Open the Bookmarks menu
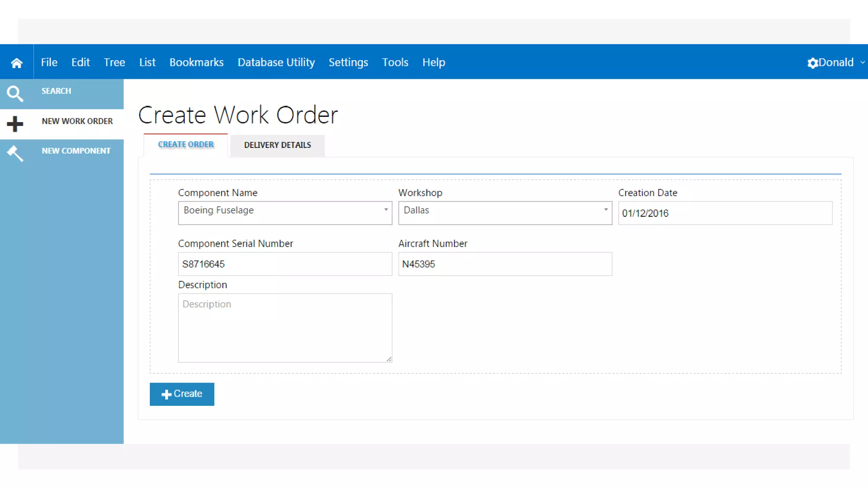This screenshot has width=868, height=488. 196,62
